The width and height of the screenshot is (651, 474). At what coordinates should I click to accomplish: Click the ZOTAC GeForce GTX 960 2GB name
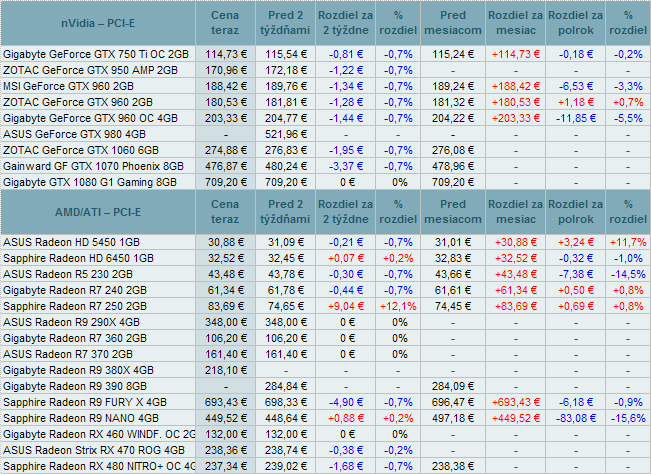point(78,102)
